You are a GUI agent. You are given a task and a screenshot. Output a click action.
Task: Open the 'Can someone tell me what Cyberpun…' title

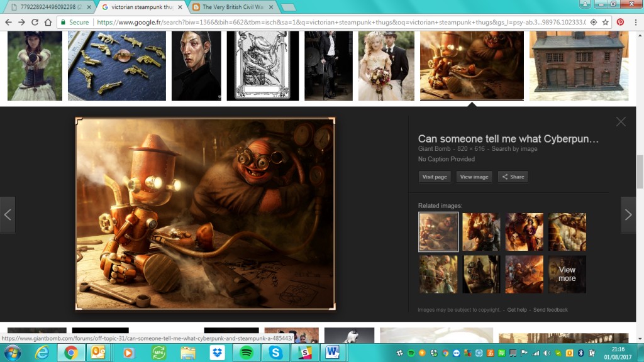pos(508,139)
